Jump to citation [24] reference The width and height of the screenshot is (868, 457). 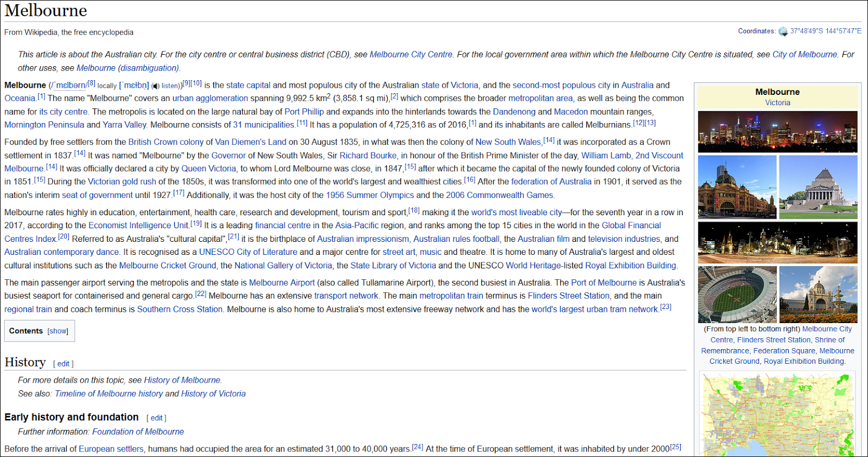(x=417, y=447)
